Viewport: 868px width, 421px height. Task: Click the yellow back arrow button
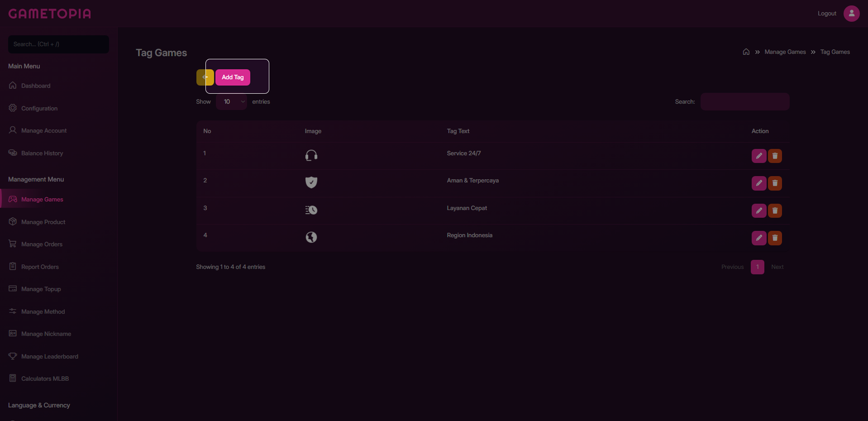[205, 77]
